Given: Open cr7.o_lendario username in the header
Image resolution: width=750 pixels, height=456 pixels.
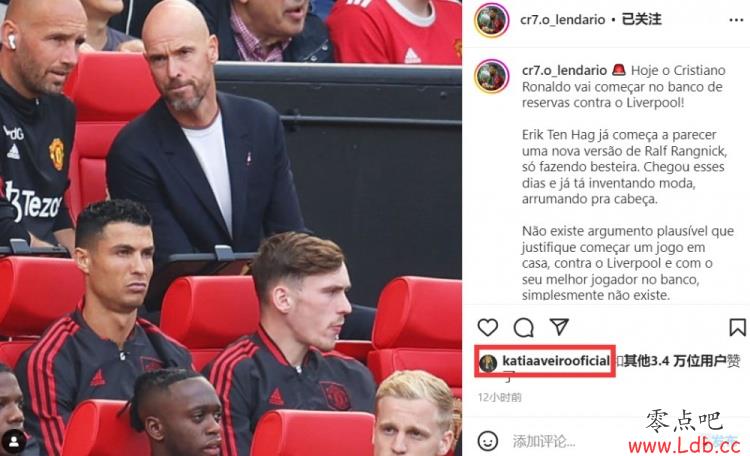Looking at the screenshot, I should point(562,20).
